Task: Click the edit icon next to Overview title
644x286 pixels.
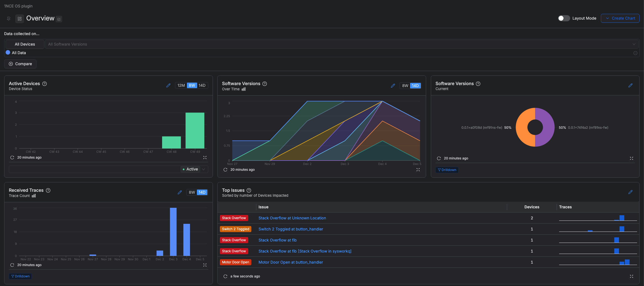Action: [x=59, y=19]
